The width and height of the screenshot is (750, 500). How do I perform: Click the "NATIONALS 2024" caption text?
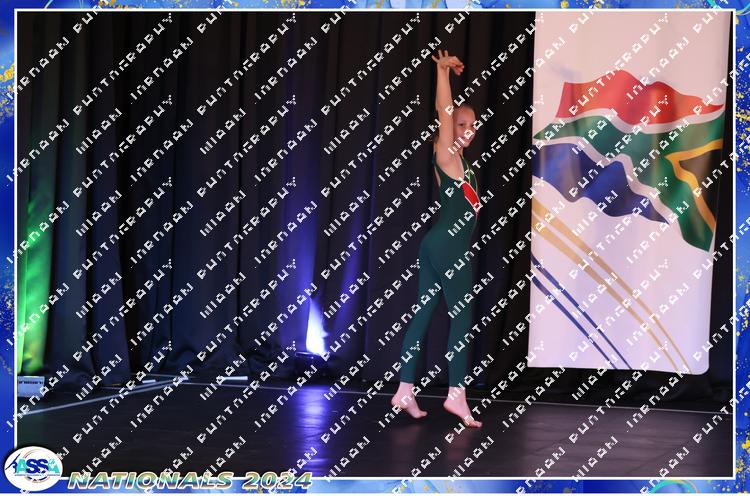(190, 480)
